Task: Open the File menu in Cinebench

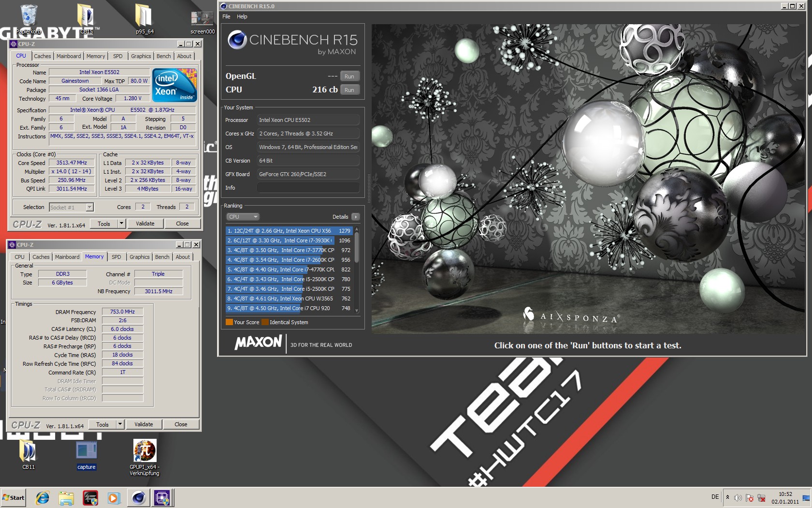Action: click(226, 16)
